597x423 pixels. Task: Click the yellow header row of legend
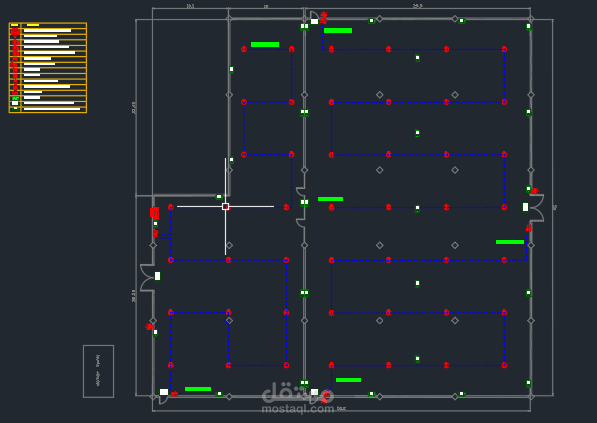[x=48, y=25]
